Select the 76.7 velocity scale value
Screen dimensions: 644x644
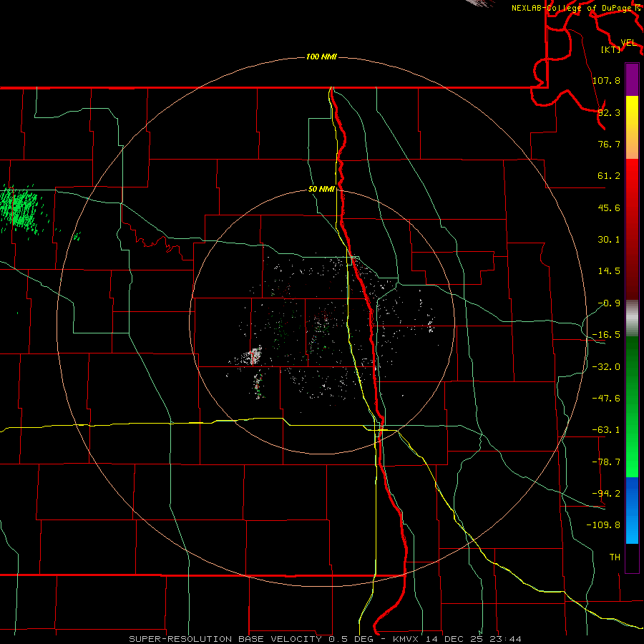tap(609, 144)
